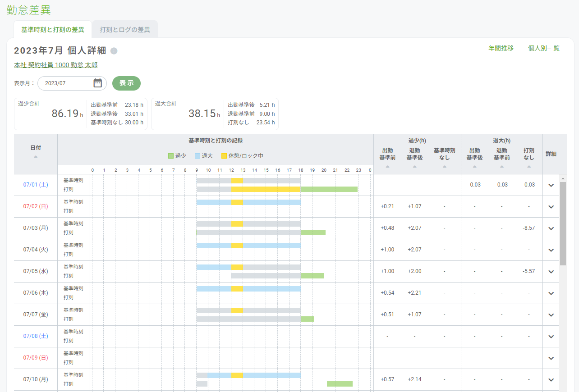Sort by 基準時刻なし column arrow
579x392 pixels.
pos(444,166)
